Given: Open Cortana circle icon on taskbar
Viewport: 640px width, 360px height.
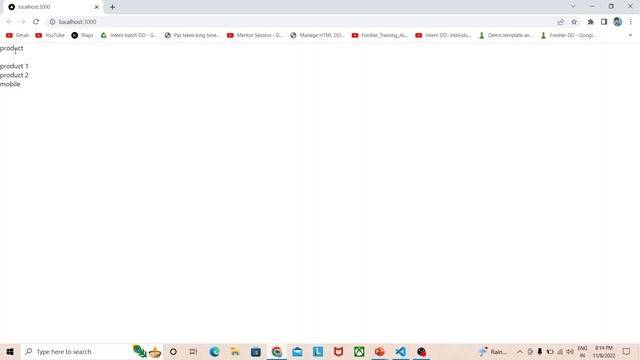Looking at the screenshot, I should (x=173, y=351).
